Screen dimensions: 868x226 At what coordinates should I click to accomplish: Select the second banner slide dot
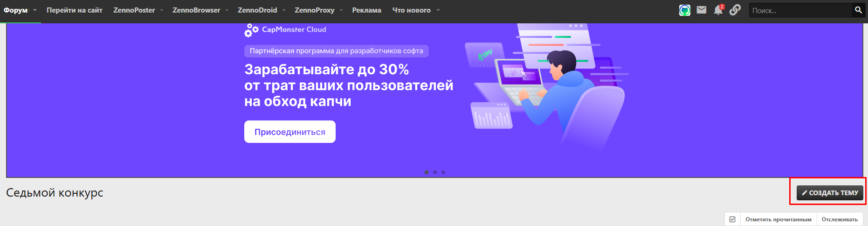pos(435,172)
